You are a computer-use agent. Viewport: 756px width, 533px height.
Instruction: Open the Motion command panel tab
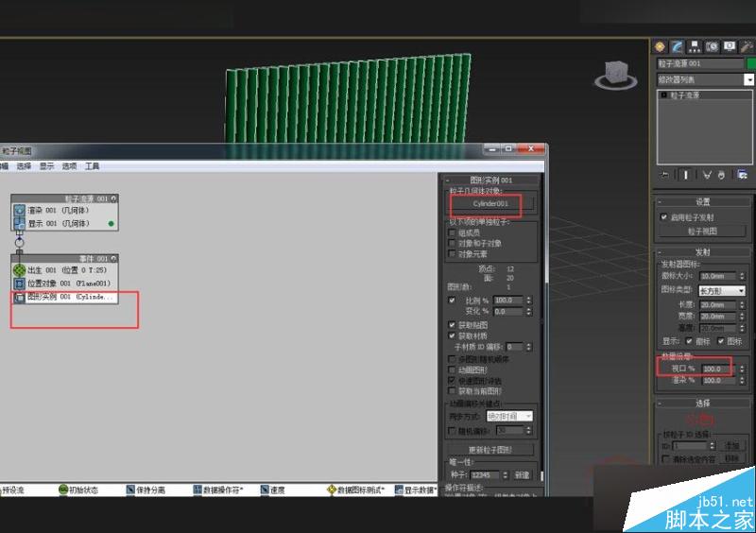pyautogui.click(x=712, y=47)
